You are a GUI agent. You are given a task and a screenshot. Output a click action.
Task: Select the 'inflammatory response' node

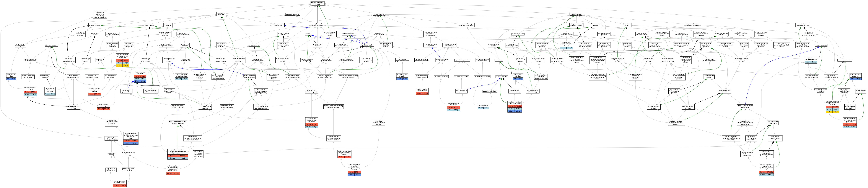tap(45, 77)
